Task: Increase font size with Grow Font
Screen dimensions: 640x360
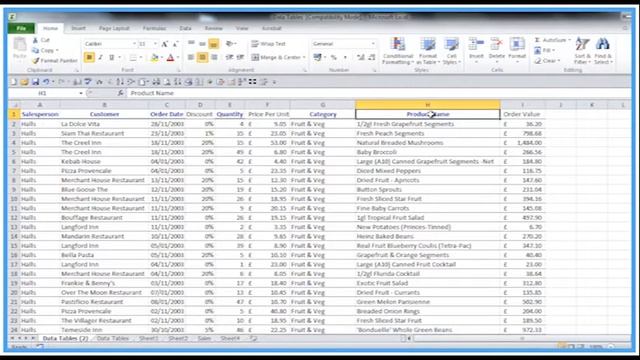Action: tap(164, 44)
